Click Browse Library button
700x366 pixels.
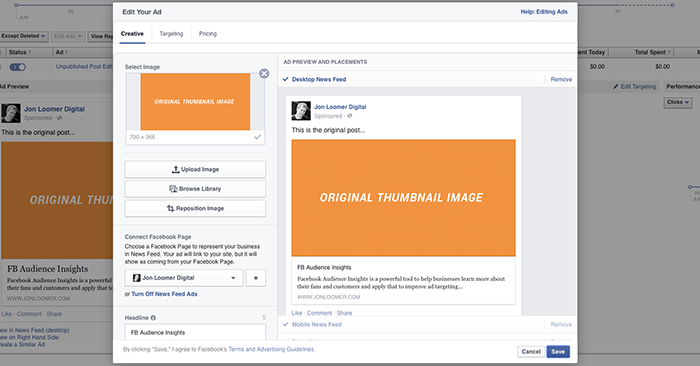pos(195,189)
